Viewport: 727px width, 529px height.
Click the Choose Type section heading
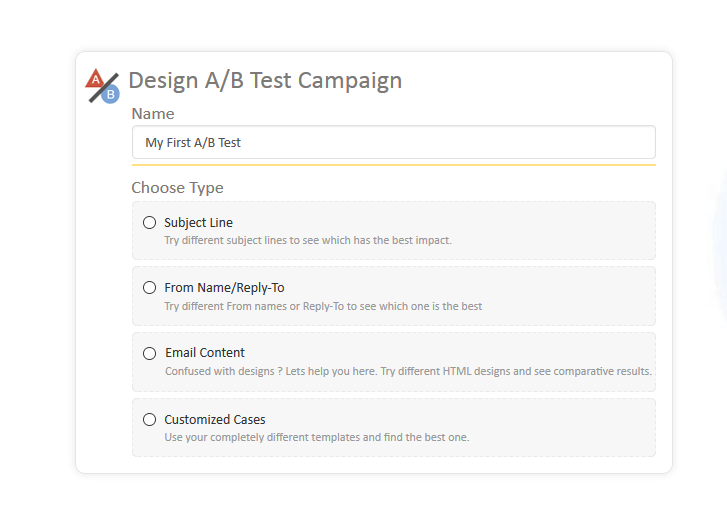(x=177, y=188)
